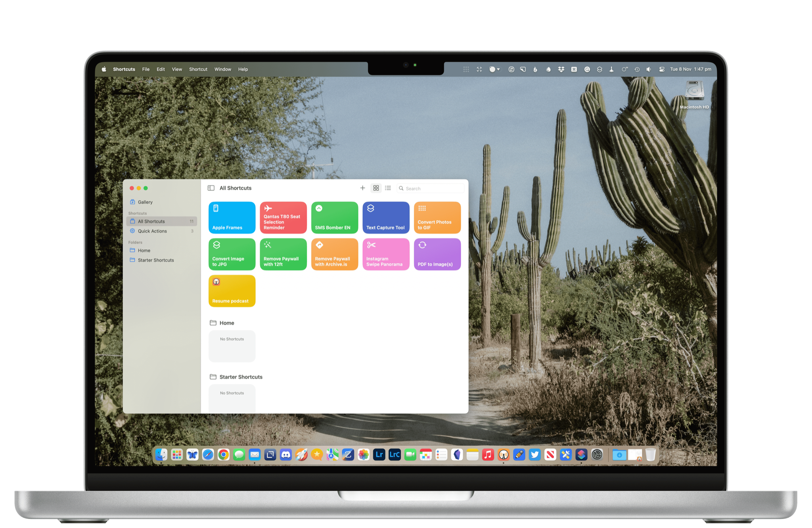Switch to list view

click(x=388, y=188)
